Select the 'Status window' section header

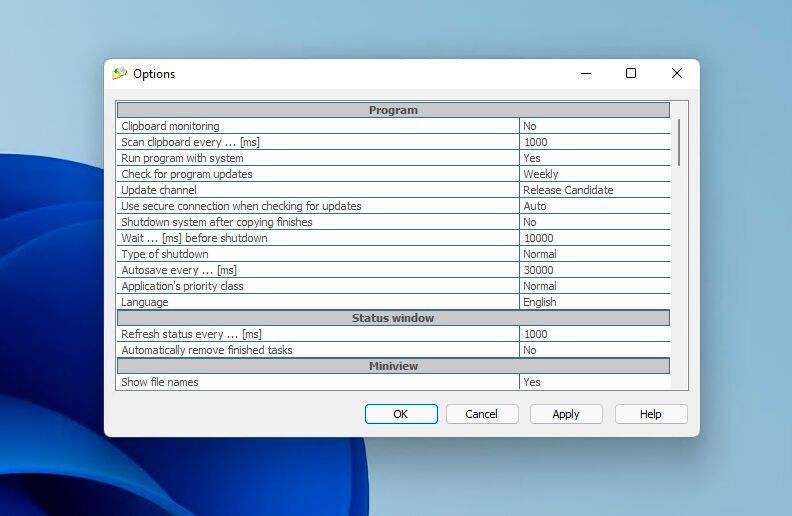pyautogui.click(x=393, y=318)
